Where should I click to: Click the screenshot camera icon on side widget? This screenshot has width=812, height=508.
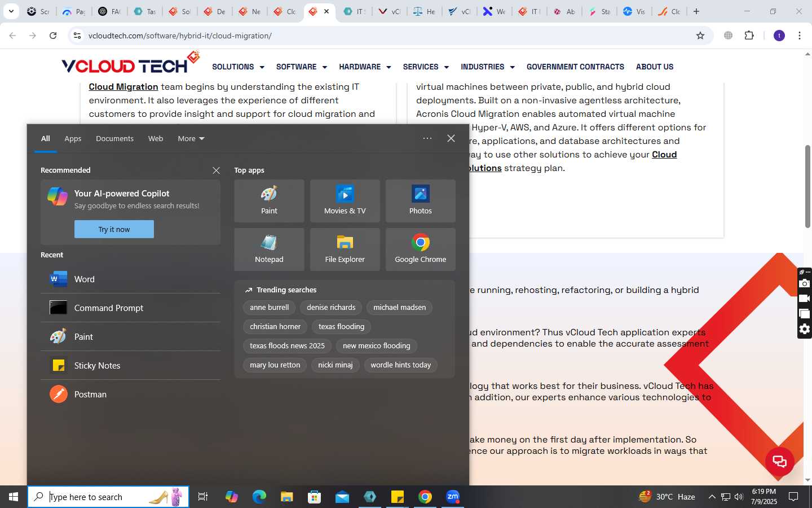805,283
